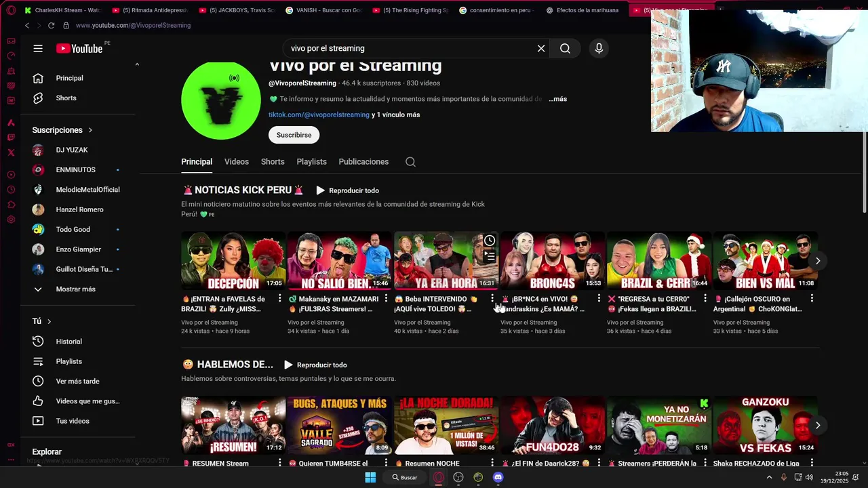Click Reproducir todo for NOTICIAS KICK PERU
The image size is (868, 488).
tap(347, 190)
